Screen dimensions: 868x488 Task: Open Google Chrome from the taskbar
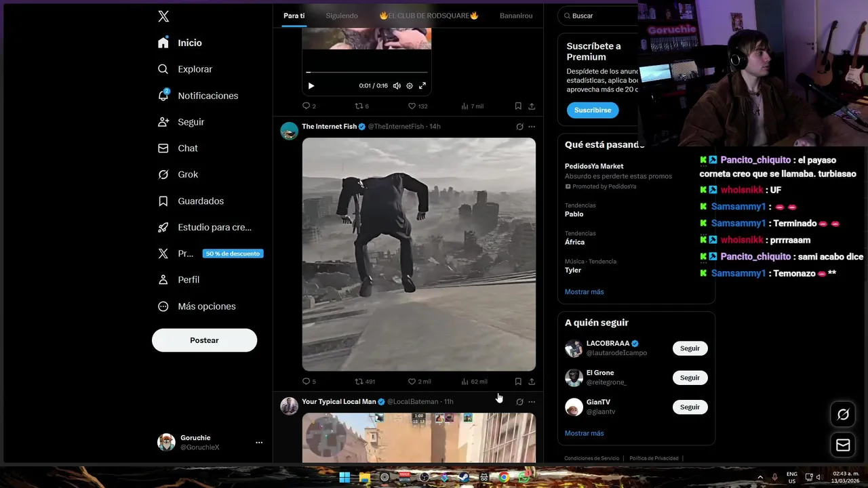504,477
